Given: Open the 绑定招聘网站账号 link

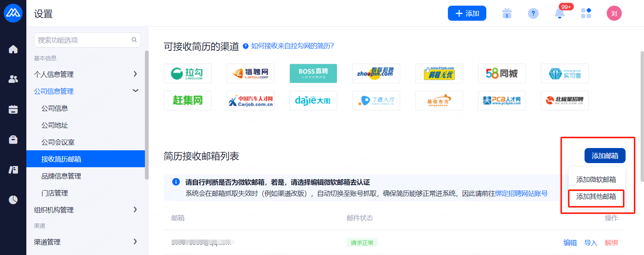Looking at the screenshot, I should pos(521,194).
